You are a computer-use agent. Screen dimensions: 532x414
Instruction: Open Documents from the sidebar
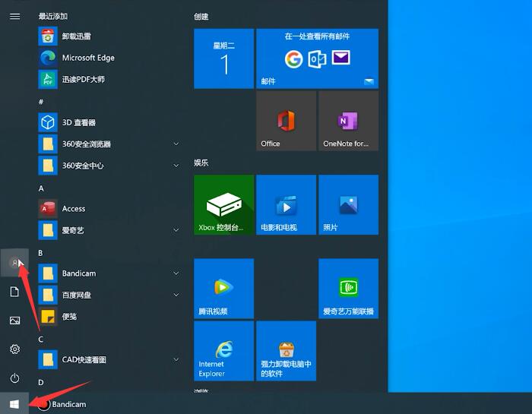point(14,292)
